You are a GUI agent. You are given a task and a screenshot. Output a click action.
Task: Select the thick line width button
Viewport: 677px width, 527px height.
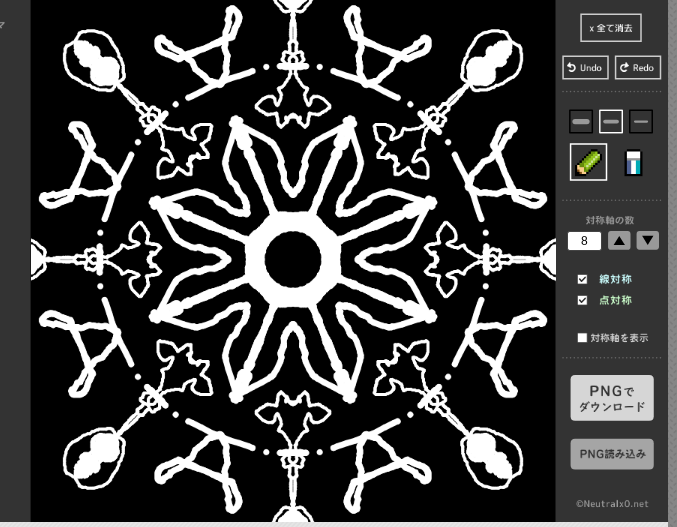580,122
